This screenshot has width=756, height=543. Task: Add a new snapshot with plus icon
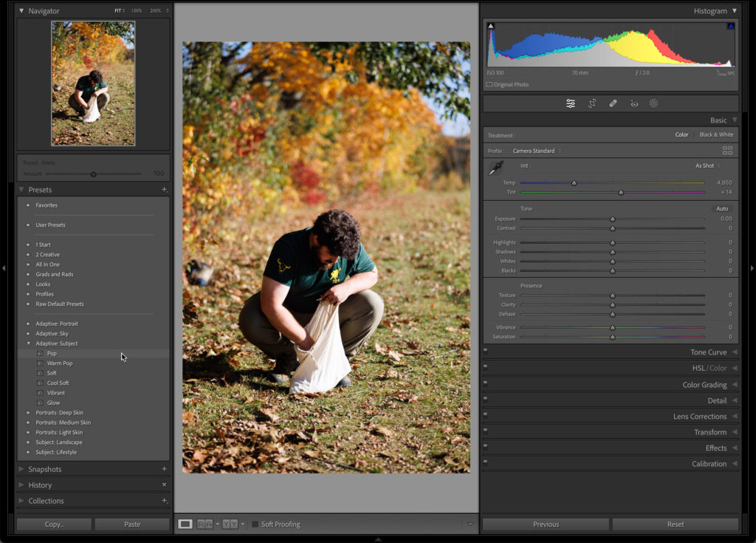164,469
